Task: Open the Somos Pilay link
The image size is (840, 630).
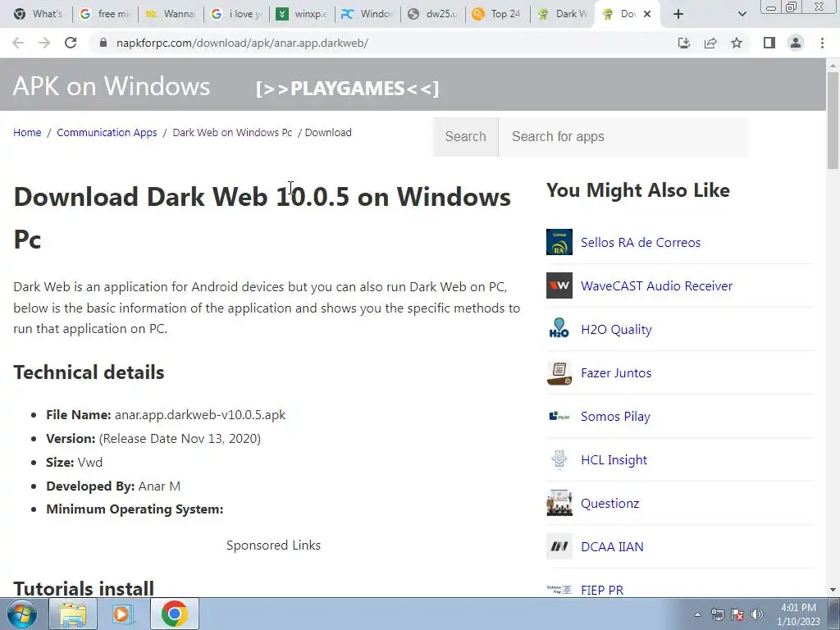Action: 615,416
